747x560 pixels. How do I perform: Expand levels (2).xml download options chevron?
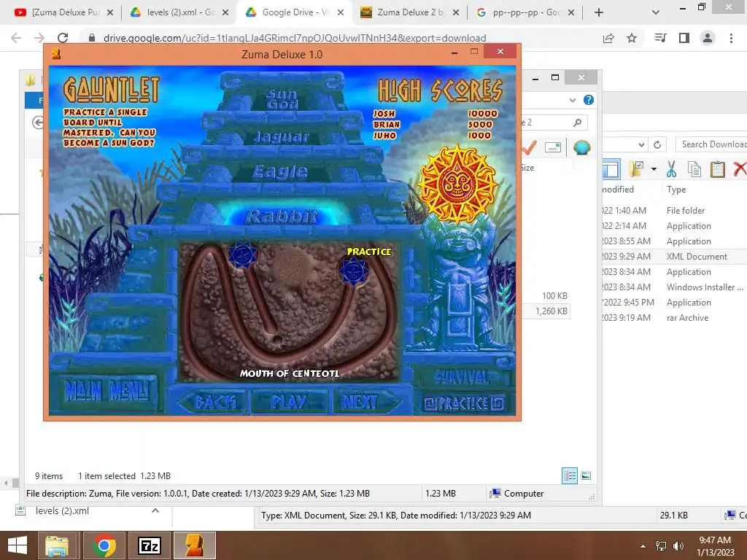(x=155, y=511)
